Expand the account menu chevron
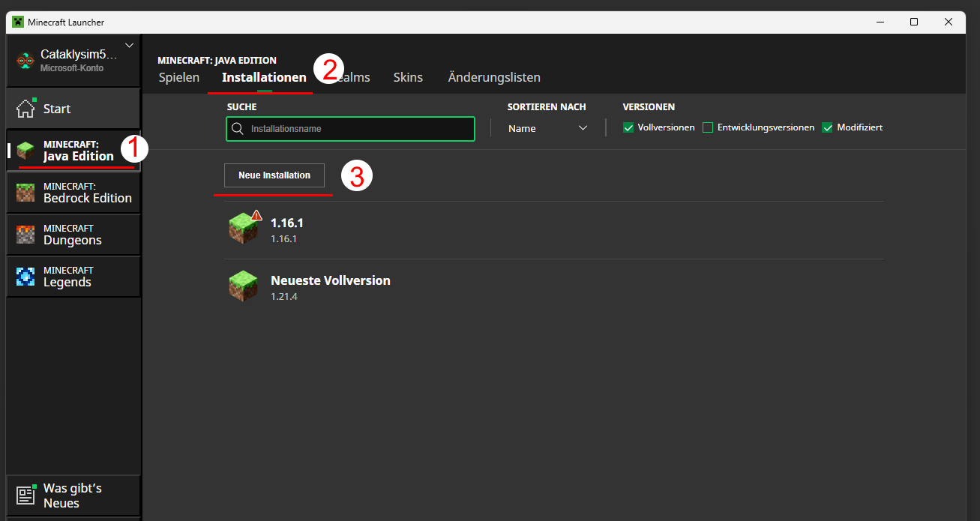The image size is (980, 521). point(129,46)
